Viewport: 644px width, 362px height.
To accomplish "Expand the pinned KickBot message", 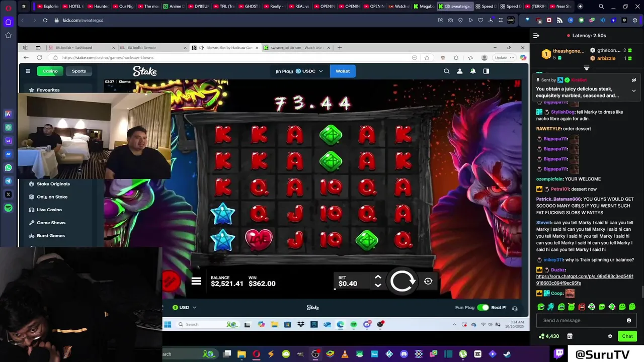I will coord(633,91).
